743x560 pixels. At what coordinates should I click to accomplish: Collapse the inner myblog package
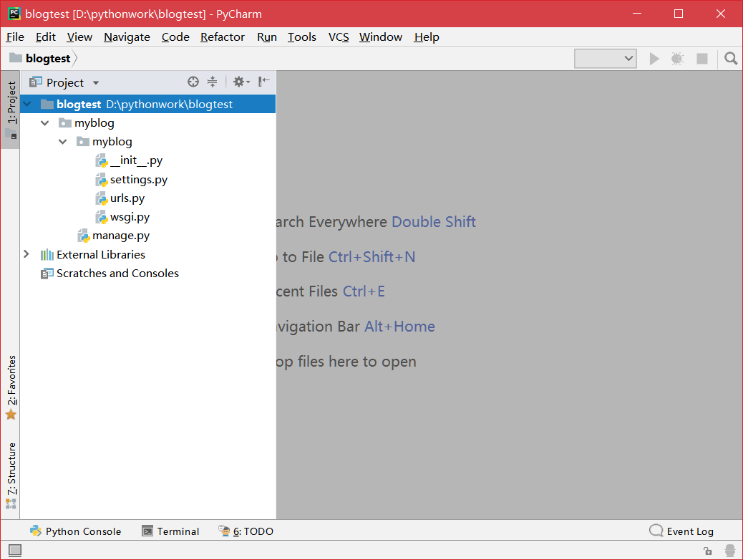pyautogui.click(x=62, y=142)
